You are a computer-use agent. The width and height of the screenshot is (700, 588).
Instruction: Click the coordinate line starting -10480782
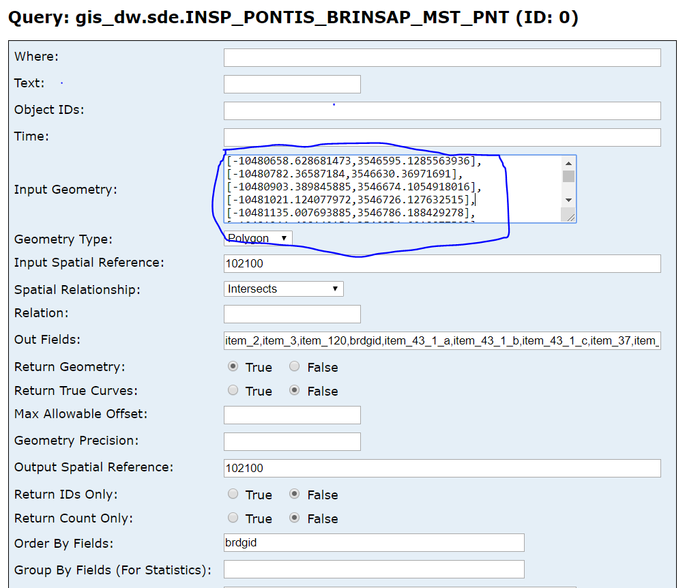(x=345, y=174)
